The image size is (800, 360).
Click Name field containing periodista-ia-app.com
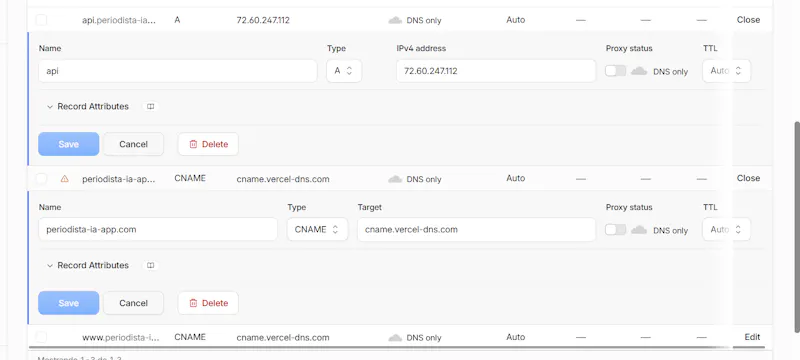pyautogui.click(x=158, y=229)
